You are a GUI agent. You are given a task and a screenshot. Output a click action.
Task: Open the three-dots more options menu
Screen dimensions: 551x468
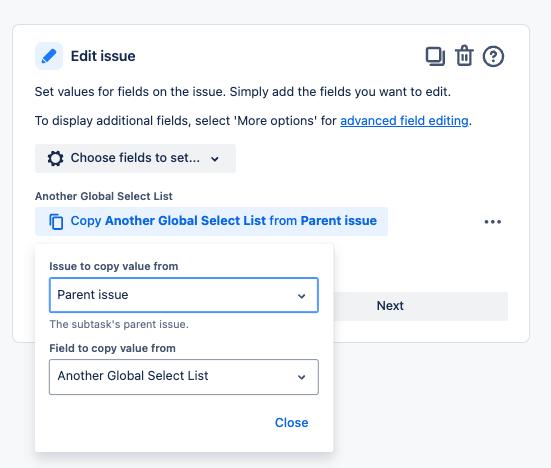[493, 222]
